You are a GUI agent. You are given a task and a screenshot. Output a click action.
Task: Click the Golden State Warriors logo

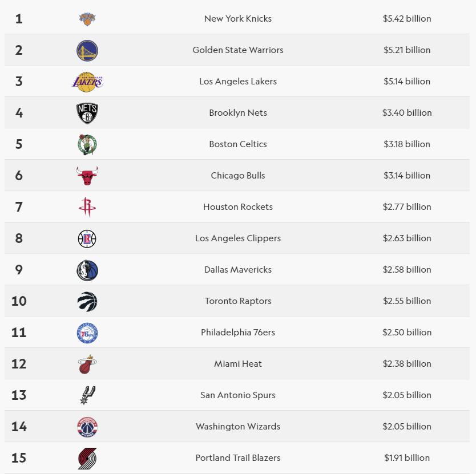click(87, 50)
